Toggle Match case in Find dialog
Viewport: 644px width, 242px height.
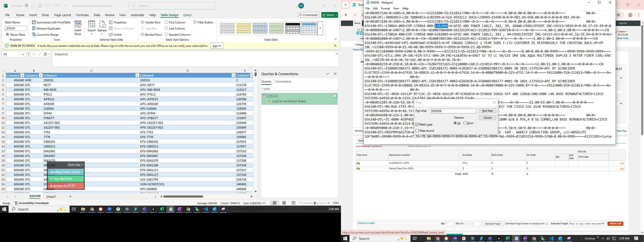tap(417, 125)
